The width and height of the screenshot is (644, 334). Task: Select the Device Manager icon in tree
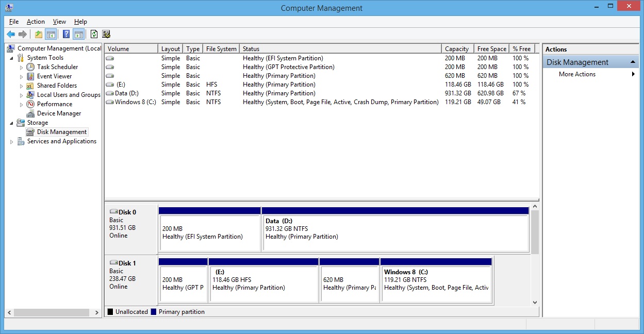pos(30,113)
